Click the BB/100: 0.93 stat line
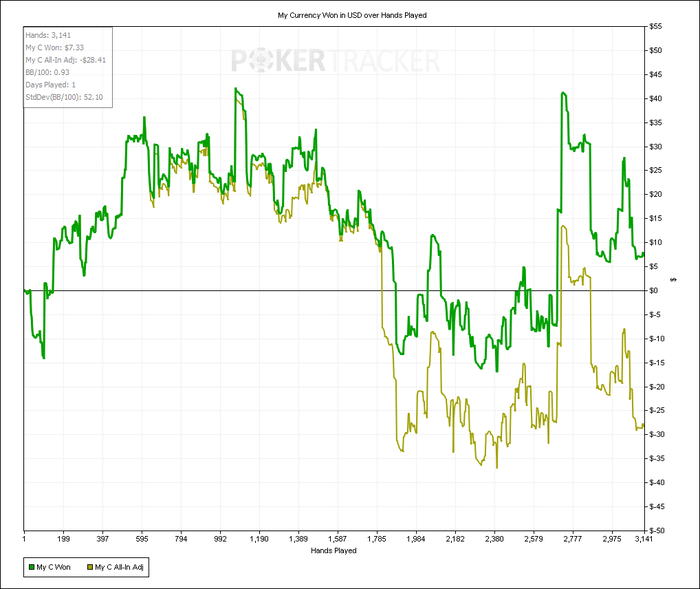 (x=47, y=72)
